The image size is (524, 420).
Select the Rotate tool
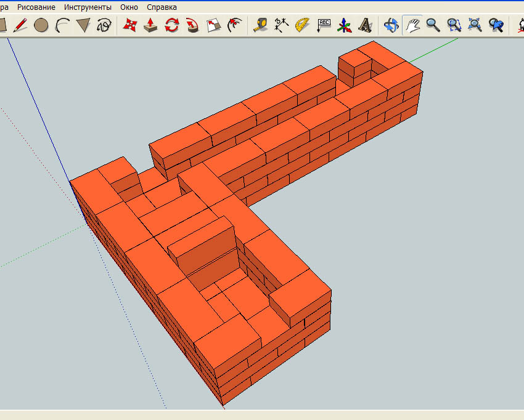coord(171,25)
